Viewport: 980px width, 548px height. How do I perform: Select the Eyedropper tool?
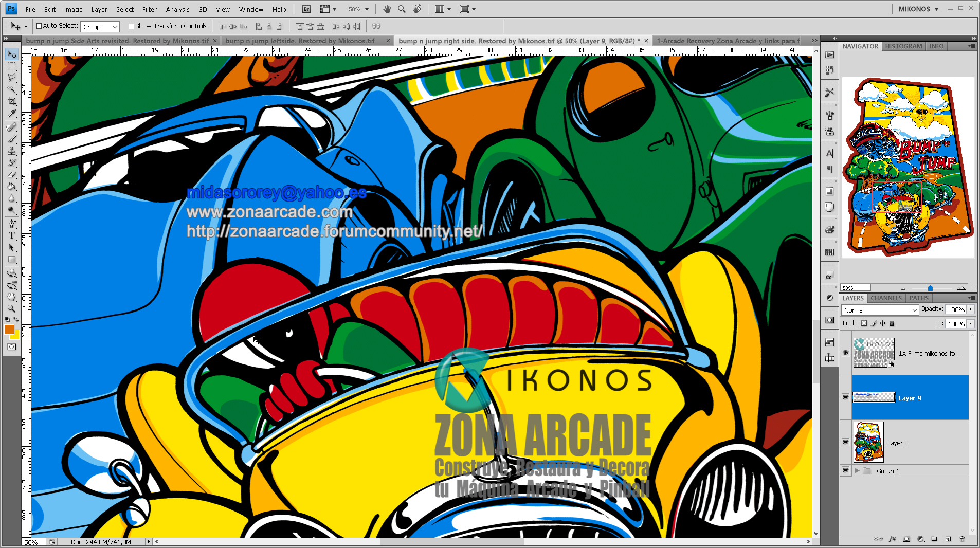pos(12,114)
